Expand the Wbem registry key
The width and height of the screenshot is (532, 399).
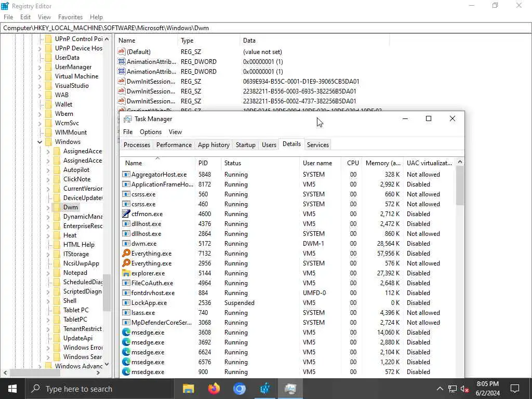click(x=39, y=114)
